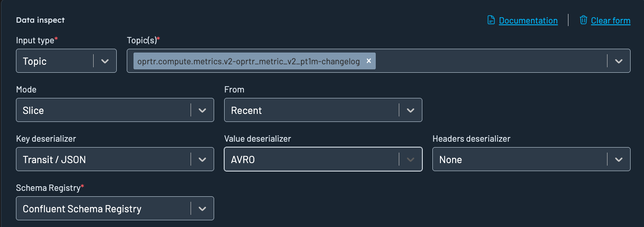The width and height of the screenshot is (644, 227).
Task: Expand the Input type dropdown chevron
Action: coord(105,61)
